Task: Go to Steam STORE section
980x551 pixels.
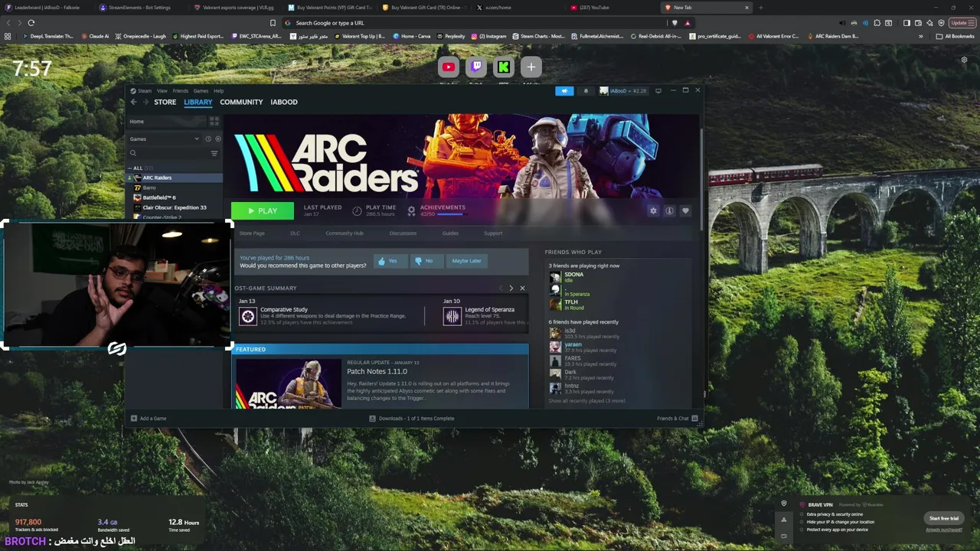Action: [x=165, y=102]
